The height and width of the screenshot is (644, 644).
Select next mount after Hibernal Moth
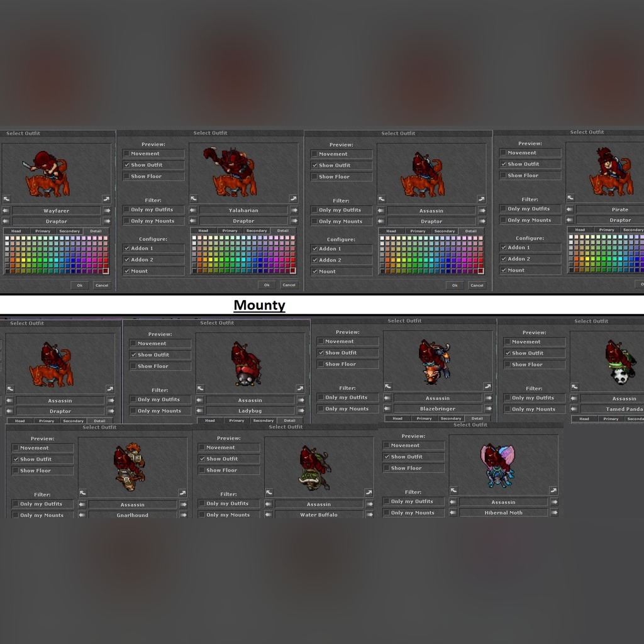554,513
